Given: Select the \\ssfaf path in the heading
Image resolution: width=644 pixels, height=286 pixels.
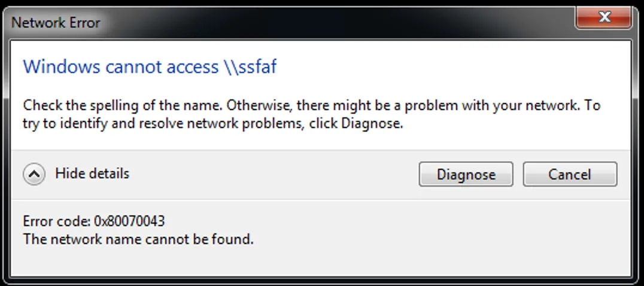Looking at the screenshot, I should pos(250,66).
